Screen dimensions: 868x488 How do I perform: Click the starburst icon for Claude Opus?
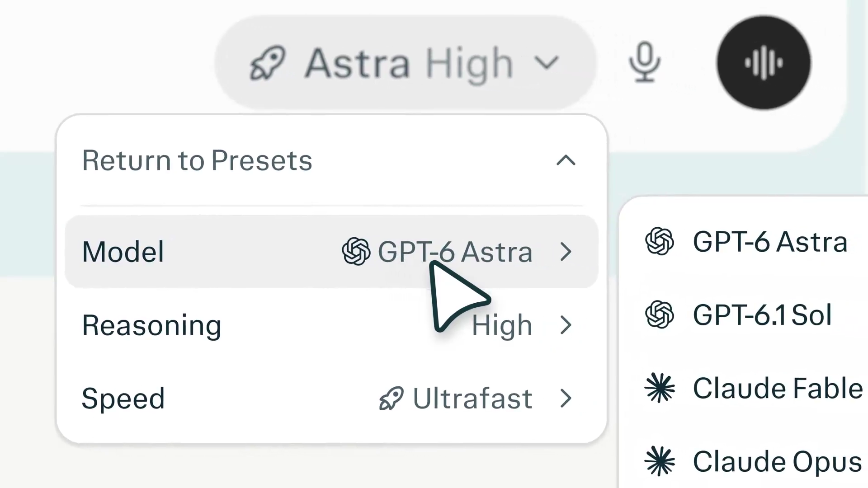pyautogui.click(x=660, y=461)
